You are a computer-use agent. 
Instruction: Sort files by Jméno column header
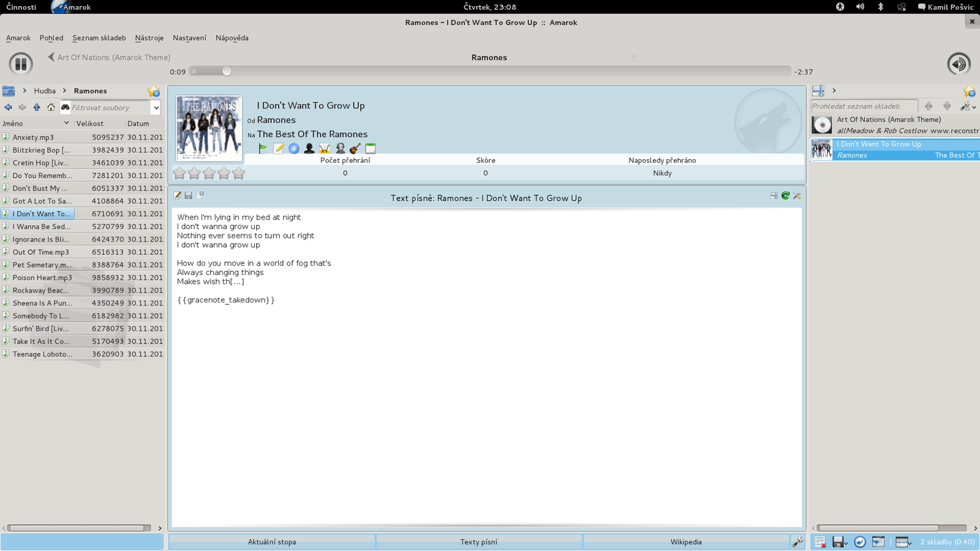pyautogui.click(x=36, y=123)
